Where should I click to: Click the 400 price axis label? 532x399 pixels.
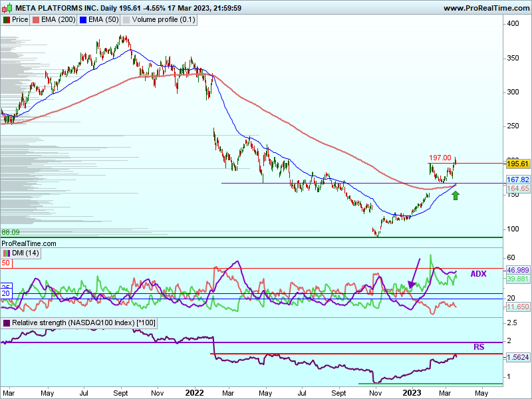pos(513,24)
